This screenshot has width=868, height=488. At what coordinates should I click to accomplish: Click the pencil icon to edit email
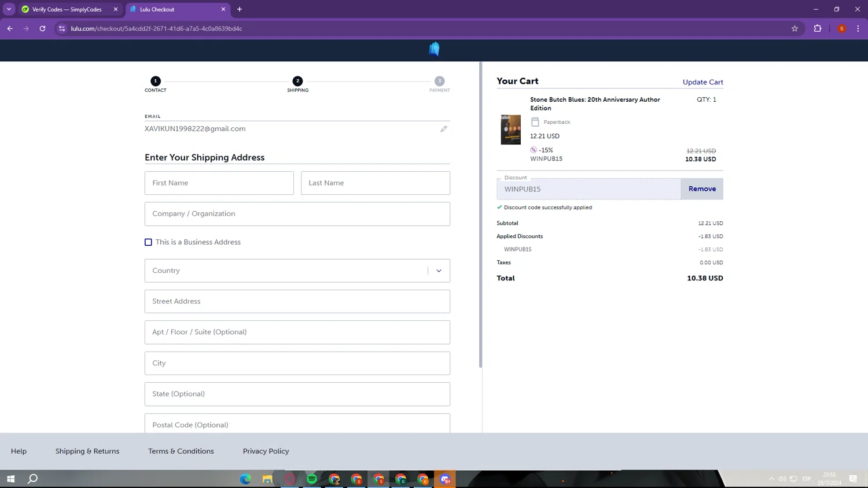444,129
